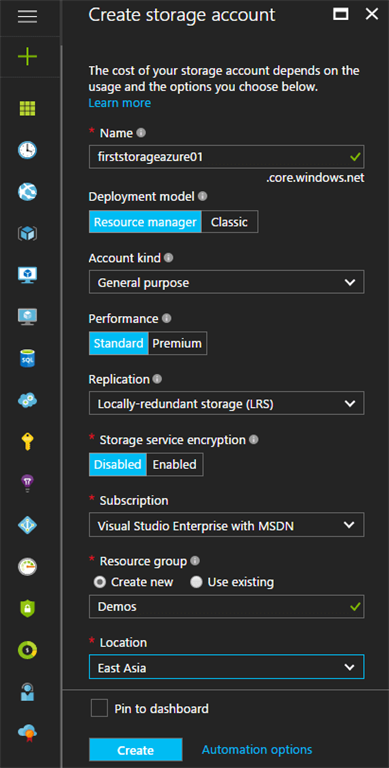The width and height of the screenshot is (389, 768).
Task: Choose Premium performance
Action: coord(177,343)
